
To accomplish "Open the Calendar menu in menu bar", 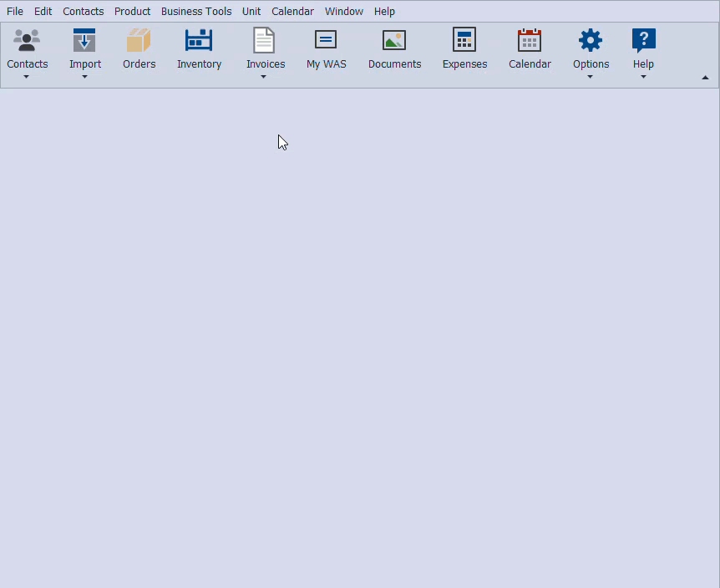I will (292, 12).
